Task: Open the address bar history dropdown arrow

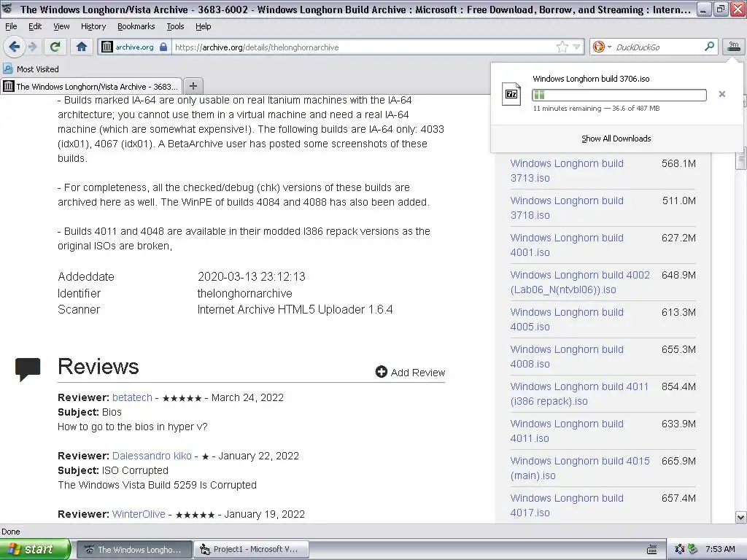Action: point(577,47)
